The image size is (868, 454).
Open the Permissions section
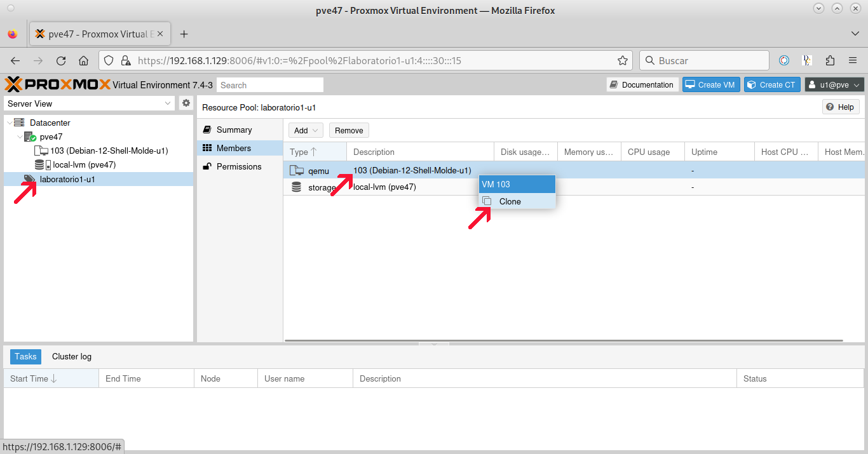tap(240, 166)
